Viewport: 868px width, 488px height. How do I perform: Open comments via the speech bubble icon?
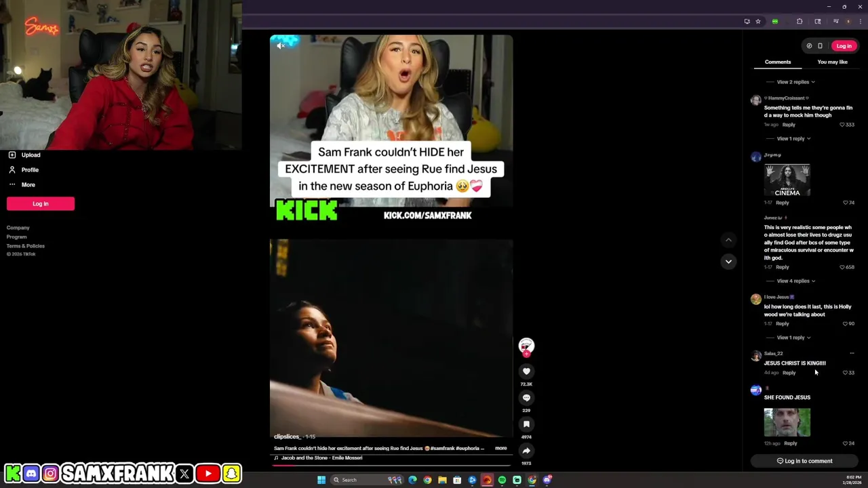526,398
